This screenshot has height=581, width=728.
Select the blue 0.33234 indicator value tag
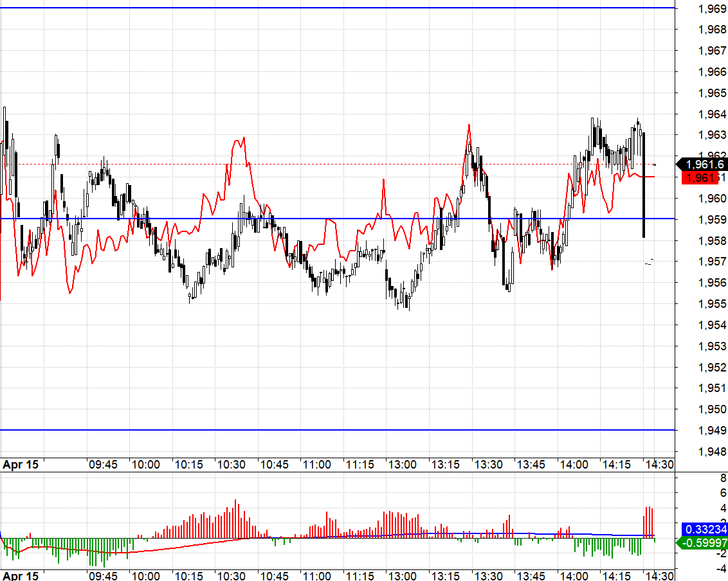tap(705, 530)
